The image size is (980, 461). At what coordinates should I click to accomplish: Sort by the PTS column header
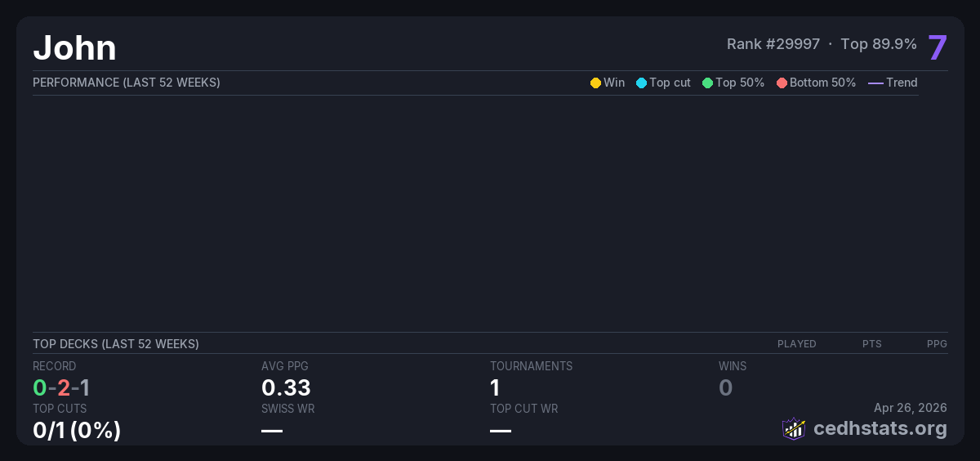pos(871,344)
